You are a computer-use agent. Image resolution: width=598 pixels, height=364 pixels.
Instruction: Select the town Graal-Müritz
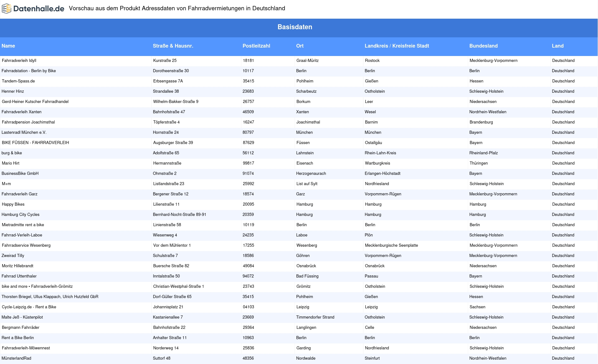coord(307,61)
